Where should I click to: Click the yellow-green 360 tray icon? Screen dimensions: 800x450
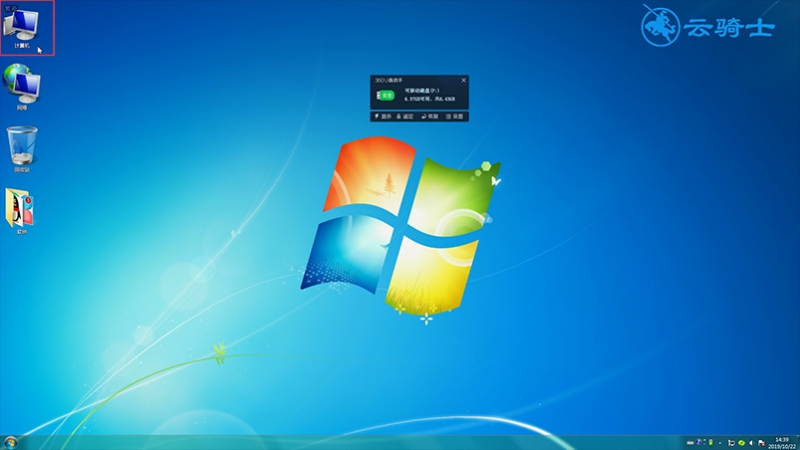coord(741,443)
